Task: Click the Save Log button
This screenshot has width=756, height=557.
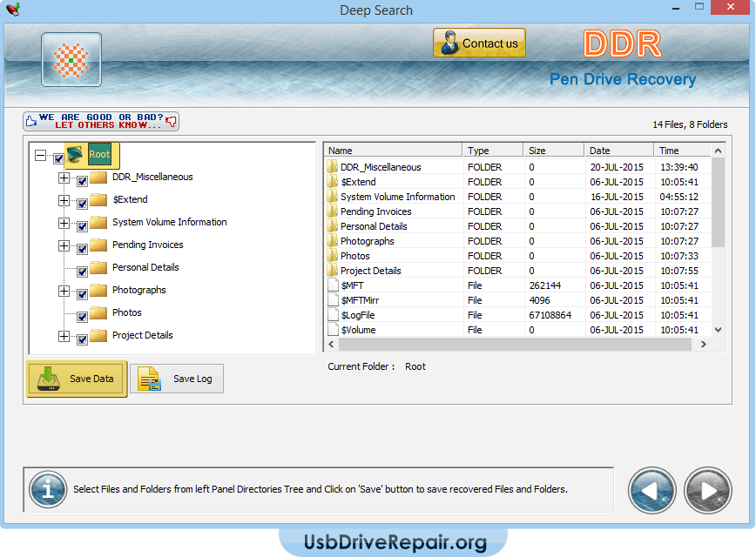Action: point(177,379)
